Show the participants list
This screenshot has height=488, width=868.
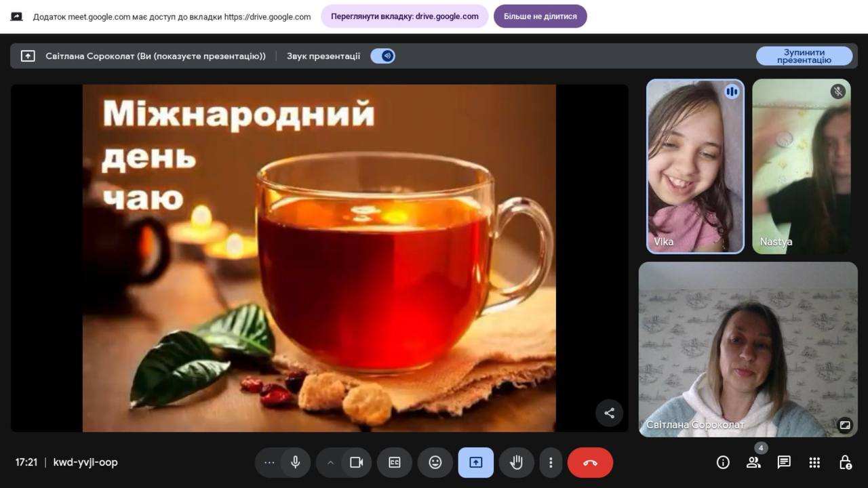coord(753,462)
